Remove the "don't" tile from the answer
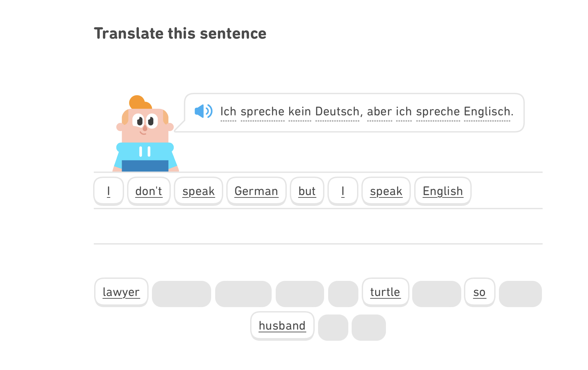The width and height of the screenshot is (588, 370). click(x=149, y=191)
